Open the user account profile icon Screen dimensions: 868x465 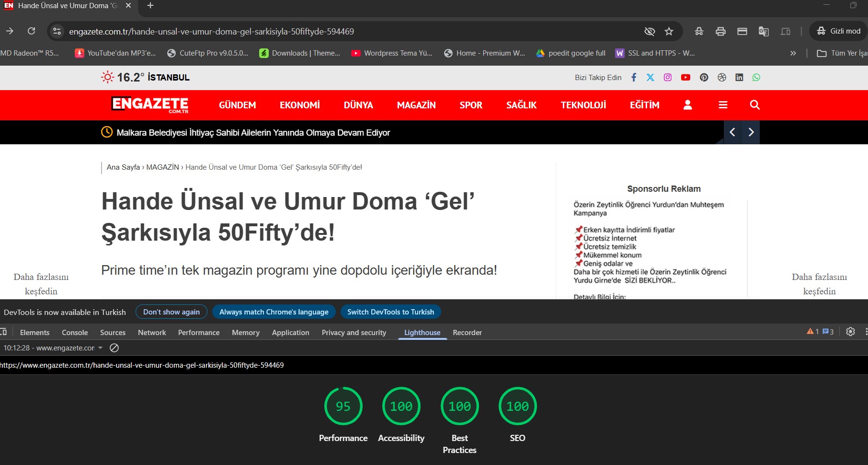687,105
